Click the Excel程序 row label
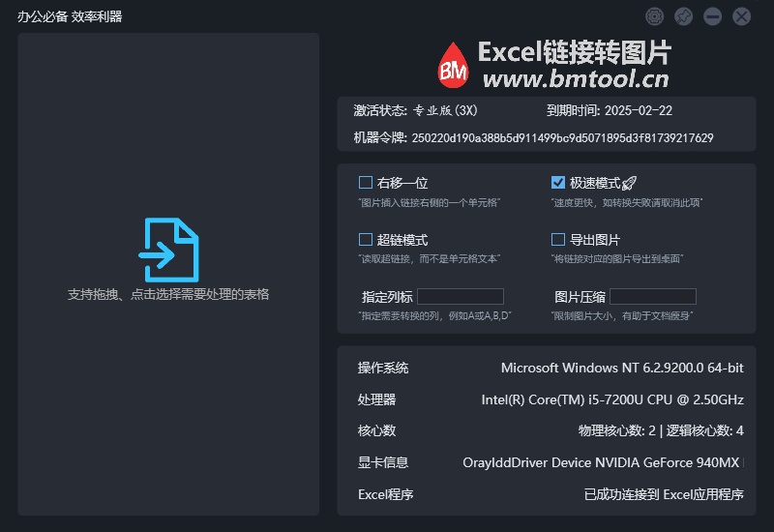 (385, 494)
